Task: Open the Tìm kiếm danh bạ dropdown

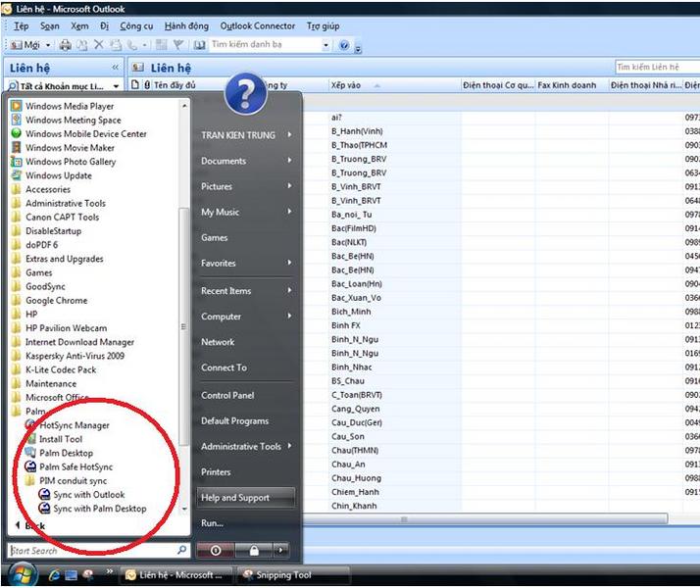Action: (326, 45)
